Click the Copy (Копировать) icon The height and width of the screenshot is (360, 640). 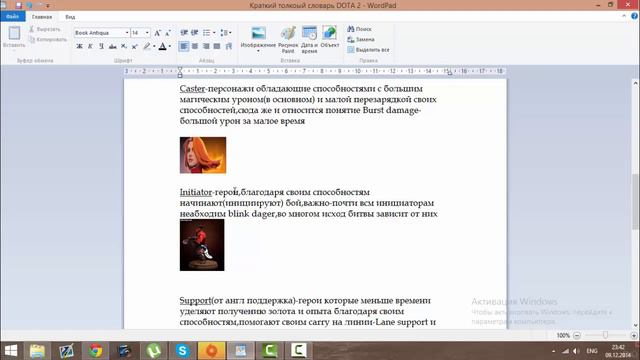pyautogui.click(x=32, y=40)
